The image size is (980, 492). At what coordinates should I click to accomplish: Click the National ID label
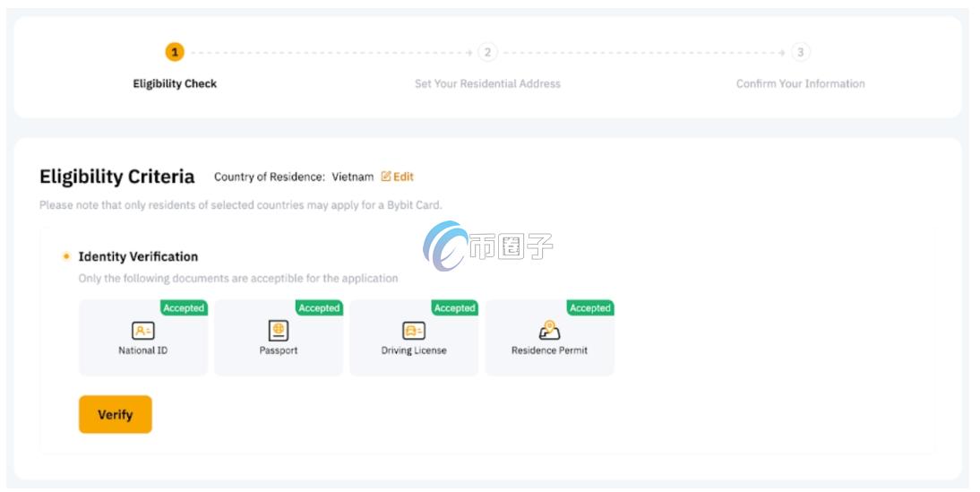[143, 350]
